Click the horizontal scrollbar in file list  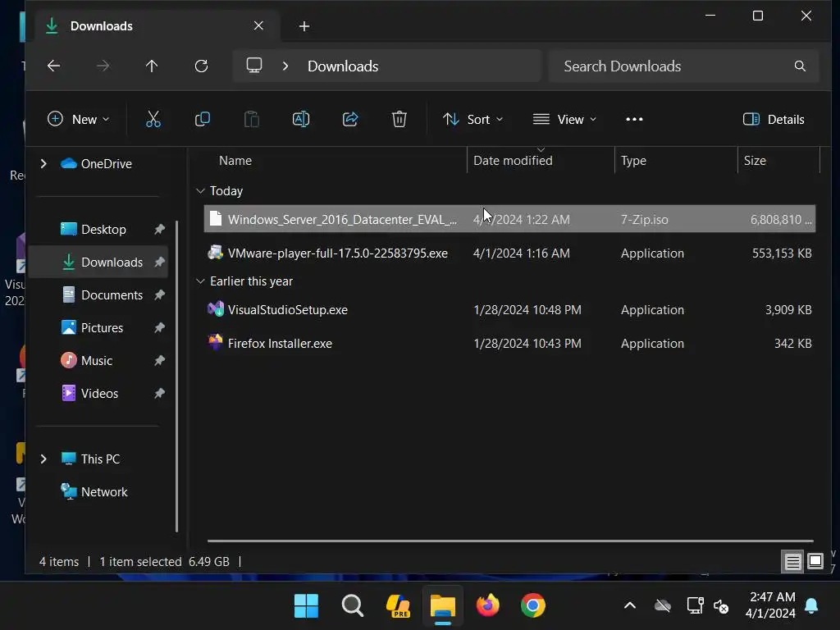tap(510, 541)
